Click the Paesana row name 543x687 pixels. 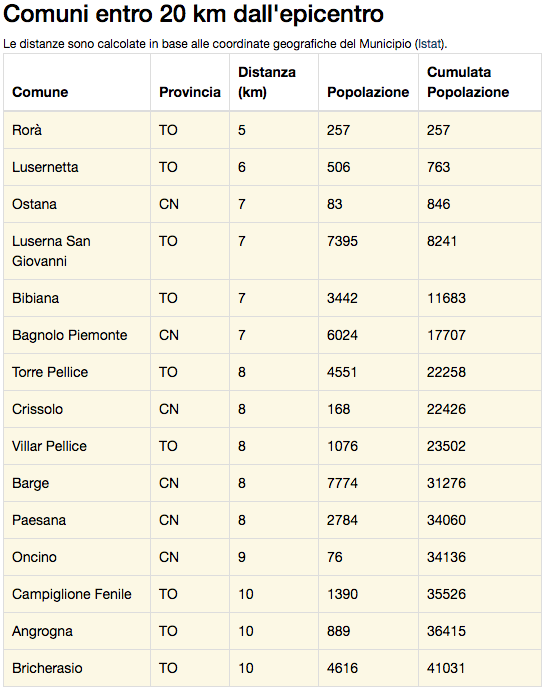(x=39, y=520)
